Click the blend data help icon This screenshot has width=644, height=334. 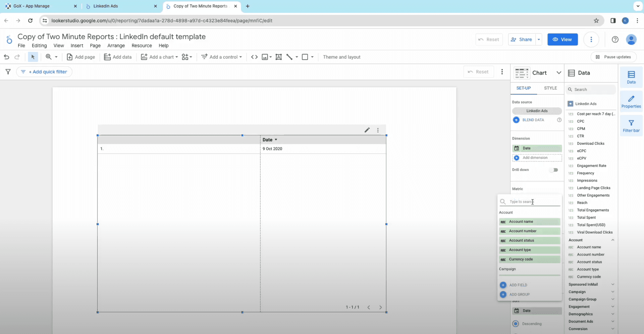pyautogui.click(x=559, y=120)
